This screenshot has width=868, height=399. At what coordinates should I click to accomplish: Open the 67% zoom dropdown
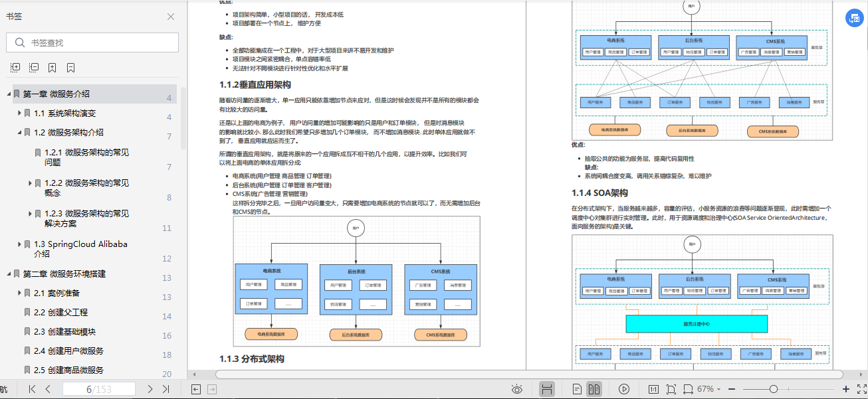pyautogui.click(x=709, y=389)
